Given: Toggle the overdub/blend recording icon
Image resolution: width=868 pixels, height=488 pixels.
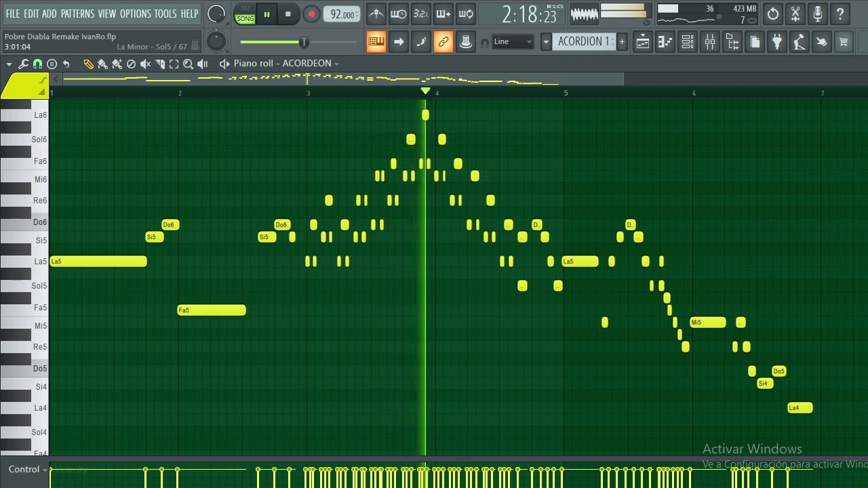Looking at the screenshot, I should pos(443,14).
